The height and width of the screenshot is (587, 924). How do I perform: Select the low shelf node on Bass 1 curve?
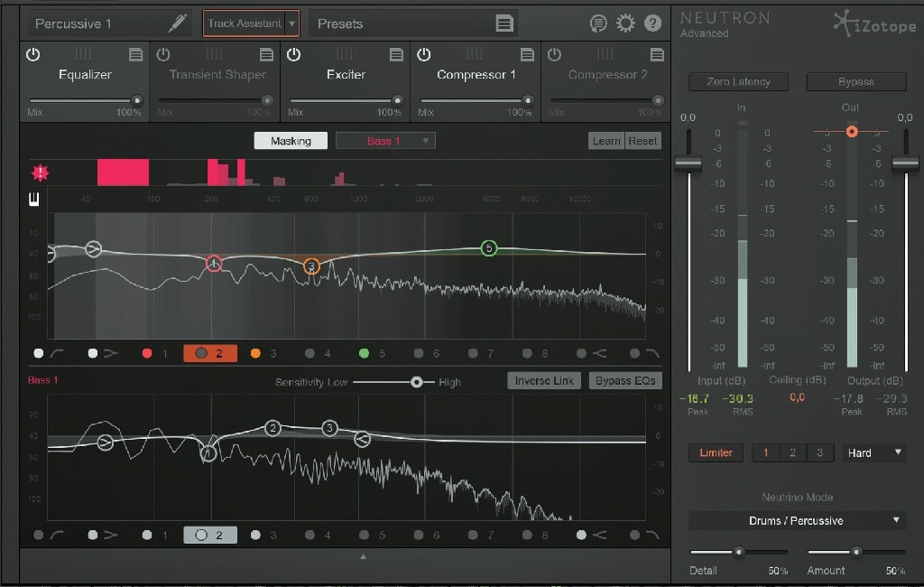(x=105, y=442)
